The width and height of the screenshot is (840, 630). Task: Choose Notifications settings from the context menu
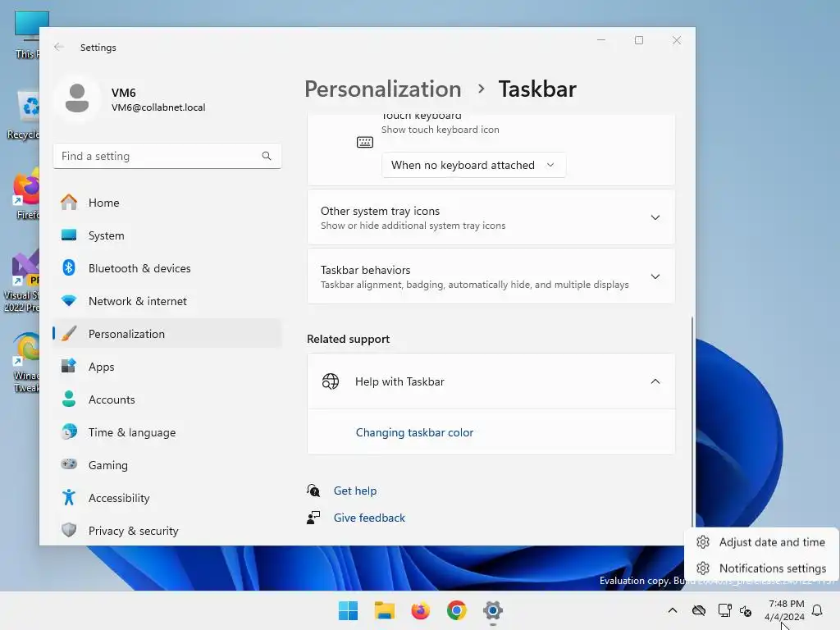[761, 568]
